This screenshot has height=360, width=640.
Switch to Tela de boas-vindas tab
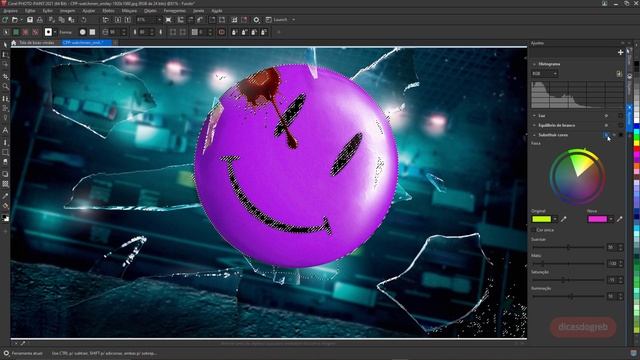tap(37, 42)
